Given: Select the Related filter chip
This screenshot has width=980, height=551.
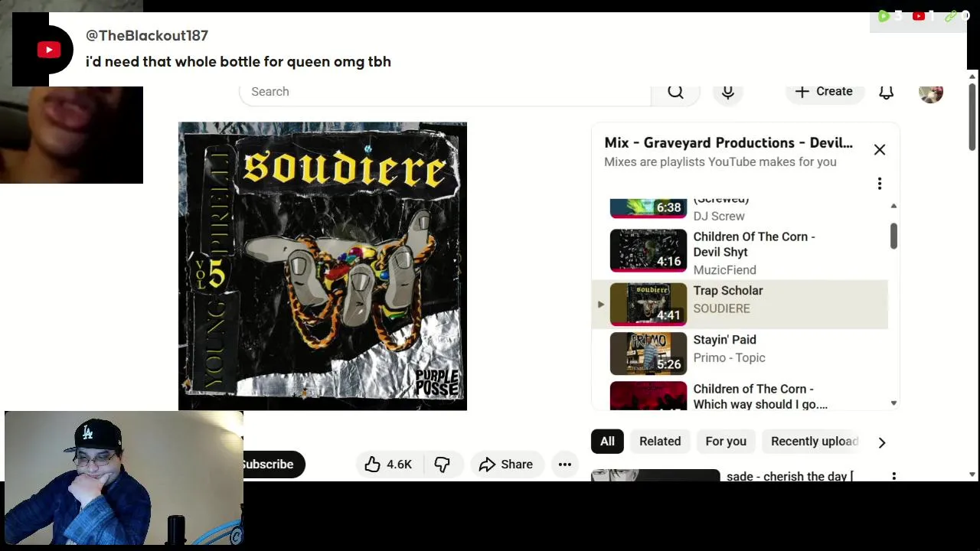Looking at the screenshot, I should click(660, 442).
